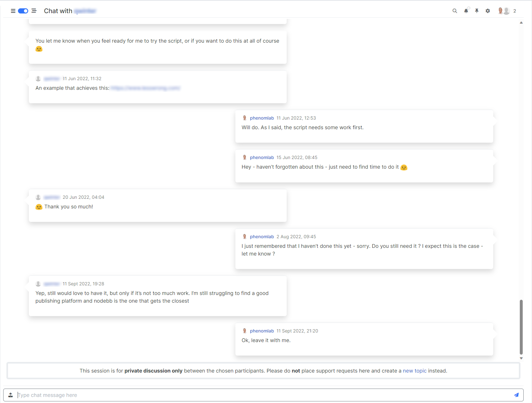Click phenomlab name on 21:20 message
Viewport: 532px width, 403px height.
click(262, 331)
